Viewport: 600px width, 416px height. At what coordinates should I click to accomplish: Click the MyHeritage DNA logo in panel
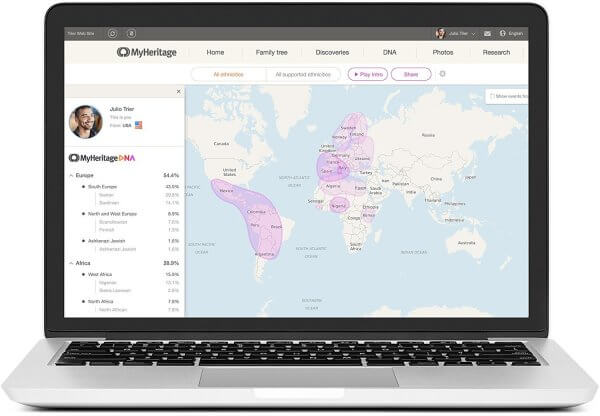(102, 158)
